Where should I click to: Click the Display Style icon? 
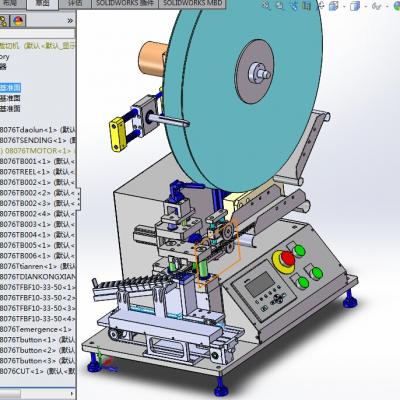355,6
